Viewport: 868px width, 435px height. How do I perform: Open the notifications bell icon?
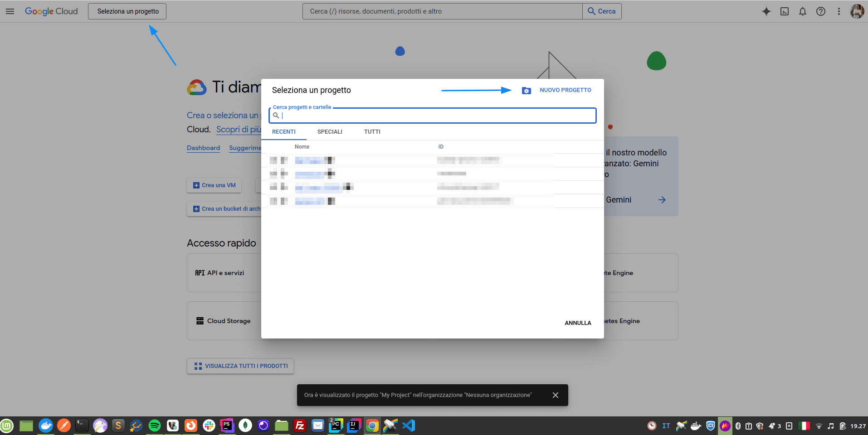coord(802,11)
